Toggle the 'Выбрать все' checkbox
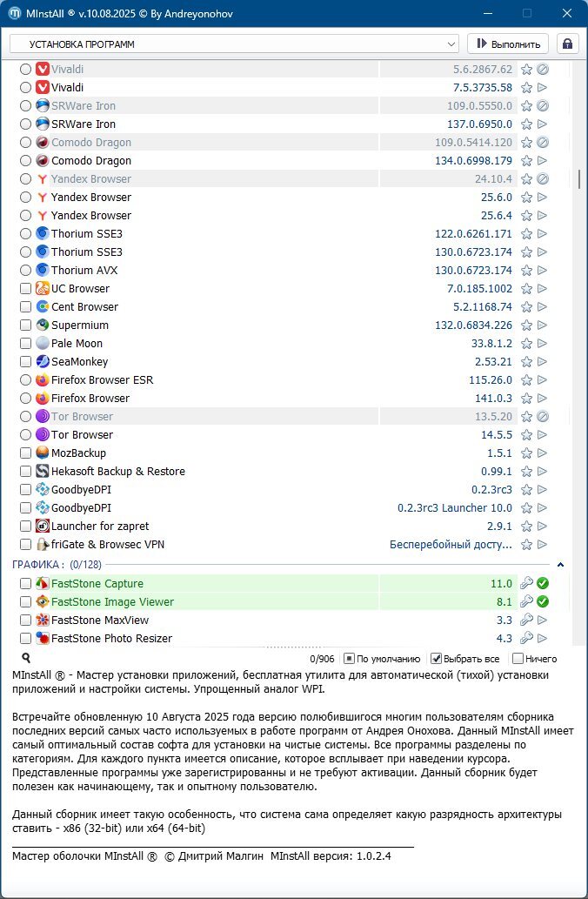 436,659
